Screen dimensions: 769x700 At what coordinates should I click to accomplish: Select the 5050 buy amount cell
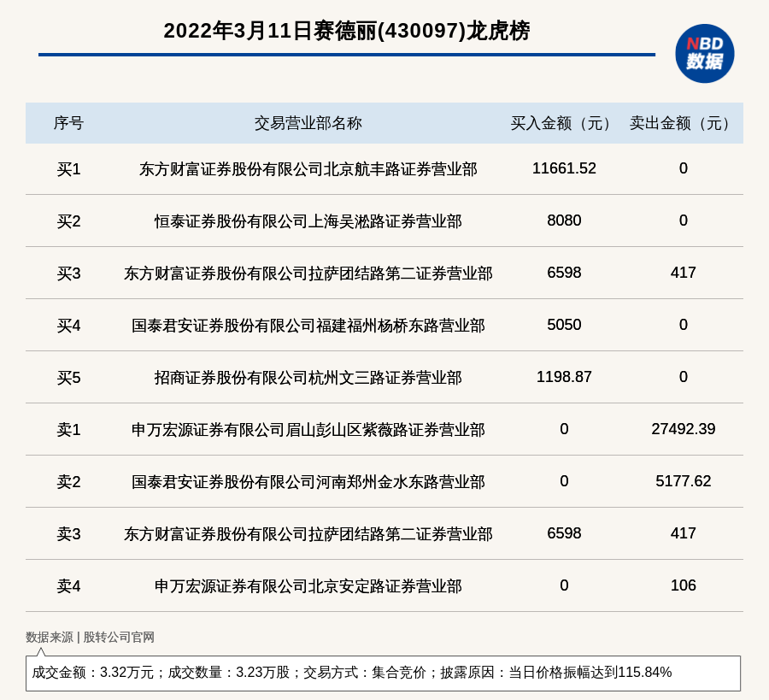(x=564, y=325)
